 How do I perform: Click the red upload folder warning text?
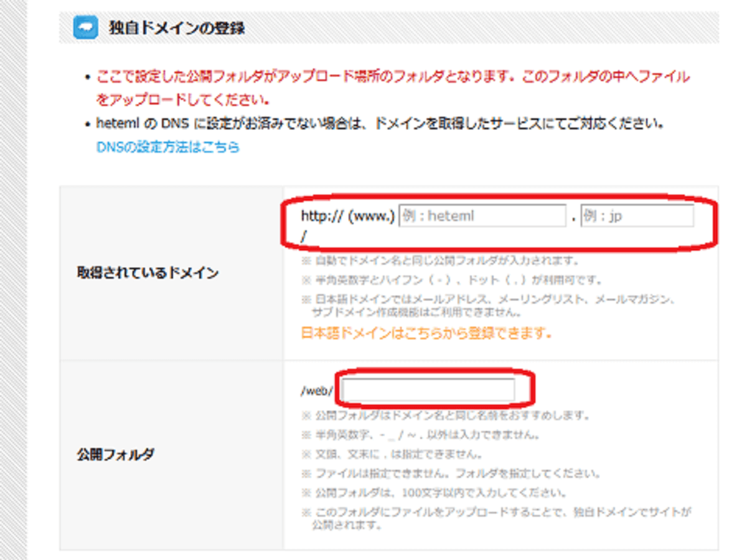pyautogui.click(x=392, y=77)
